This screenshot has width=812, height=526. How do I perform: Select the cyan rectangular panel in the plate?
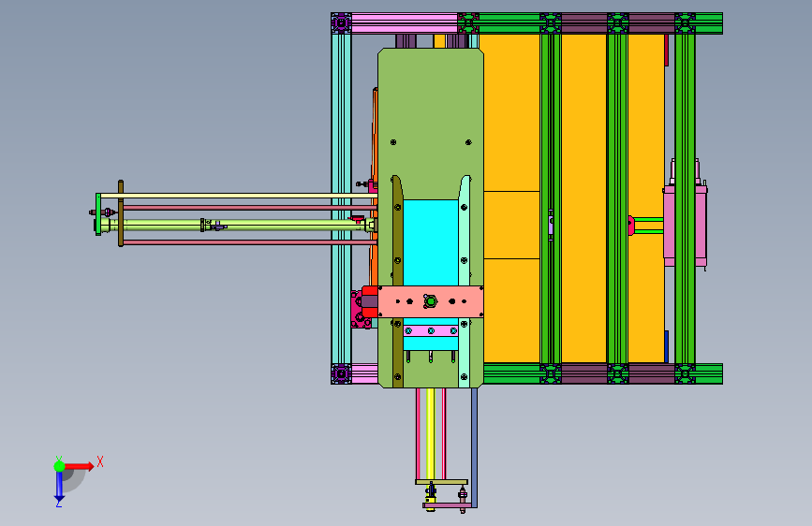pyautogui.click(x=430, y=242)
